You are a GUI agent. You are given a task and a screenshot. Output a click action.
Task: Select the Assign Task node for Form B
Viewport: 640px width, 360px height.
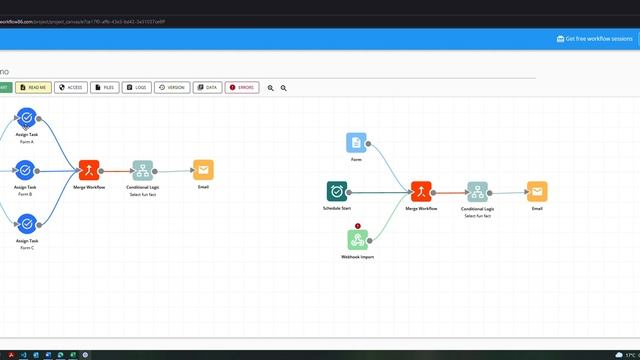tap(25, 170)
